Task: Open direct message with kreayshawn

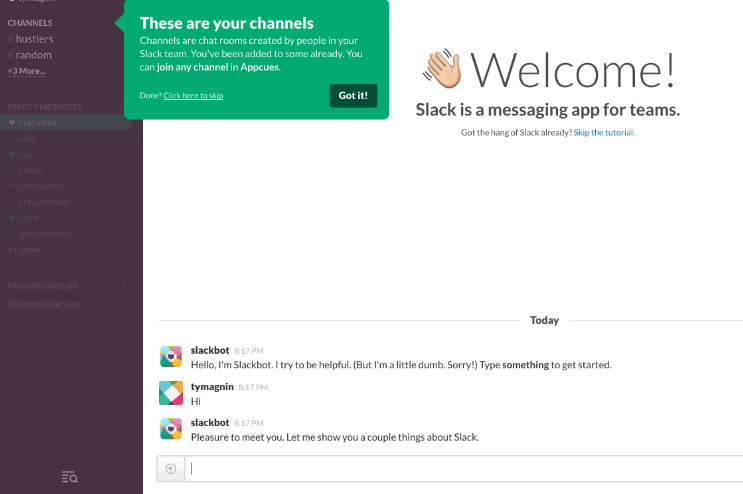Action: pos(44,202)
